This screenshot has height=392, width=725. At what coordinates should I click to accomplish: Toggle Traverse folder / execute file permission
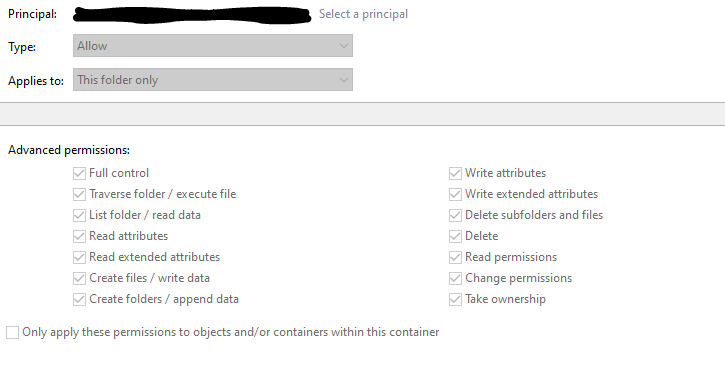(79, 194)
